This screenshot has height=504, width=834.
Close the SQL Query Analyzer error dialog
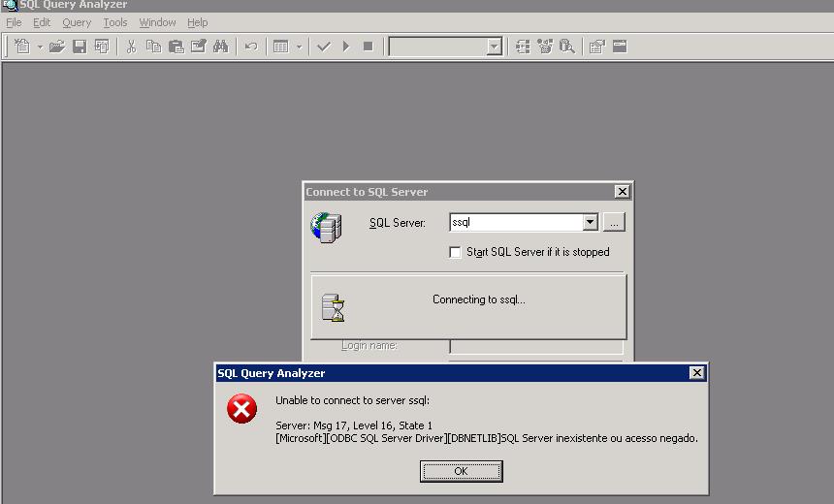[696, 373]
